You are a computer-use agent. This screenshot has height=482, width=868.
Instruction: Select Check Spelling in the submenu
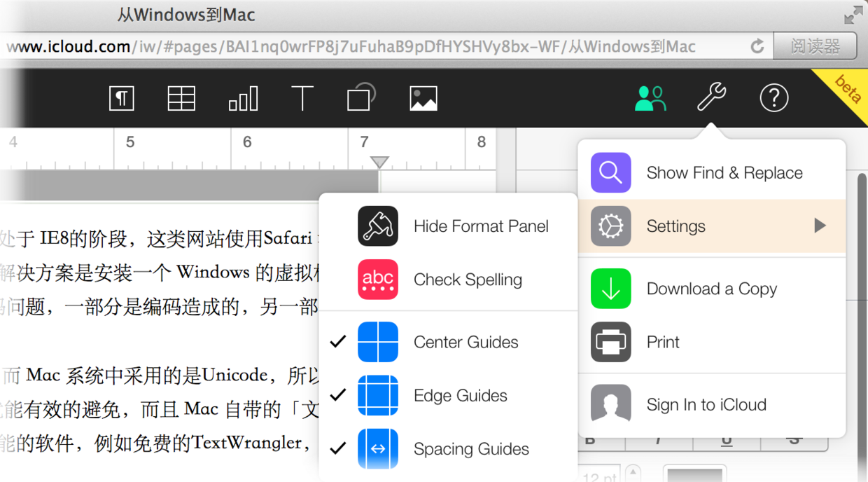(448, 280)
